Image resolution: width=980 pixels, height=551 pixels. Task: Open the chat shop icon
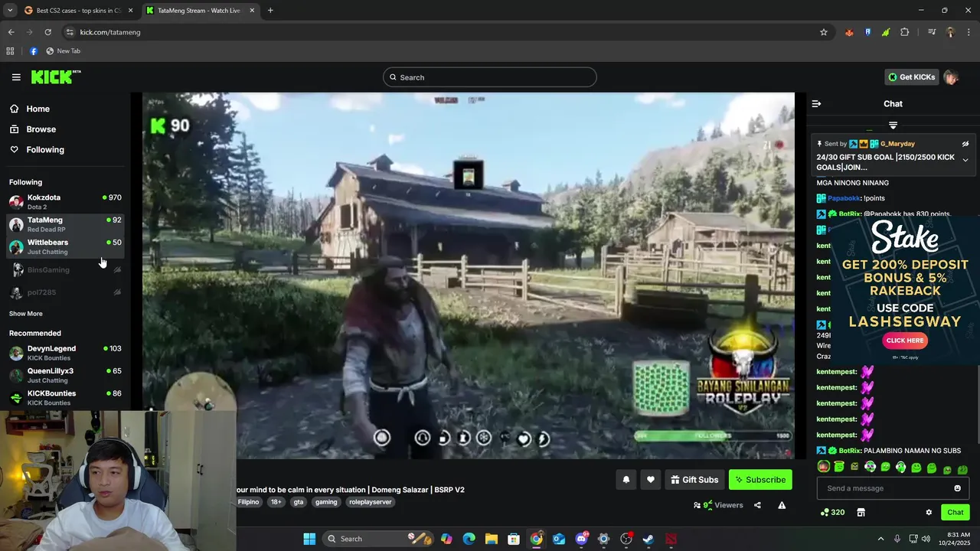coord(861,512)
